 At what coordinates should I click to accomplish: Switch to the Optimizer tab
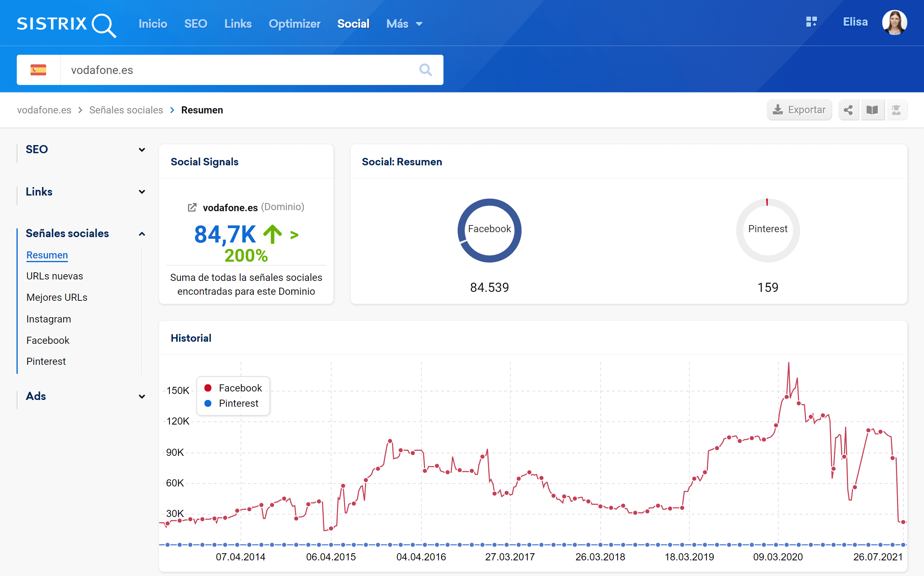click(294, 23)
